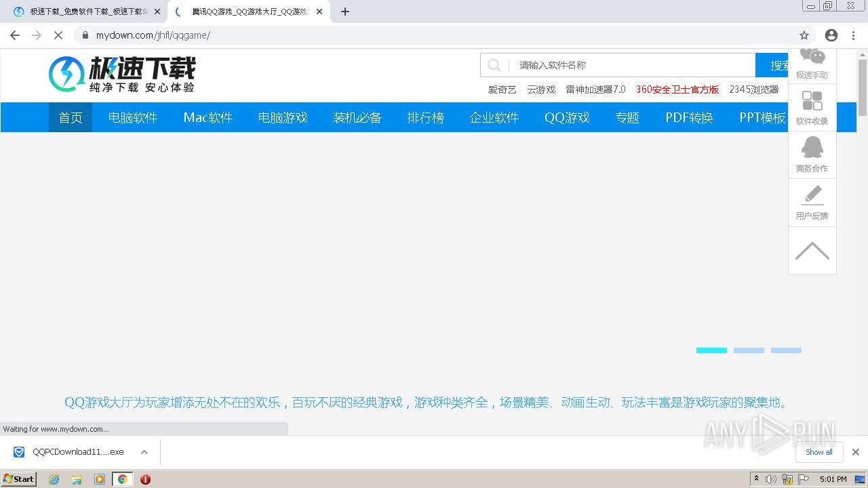Open the 360安全卫士官方版 link

coord(677,89)
